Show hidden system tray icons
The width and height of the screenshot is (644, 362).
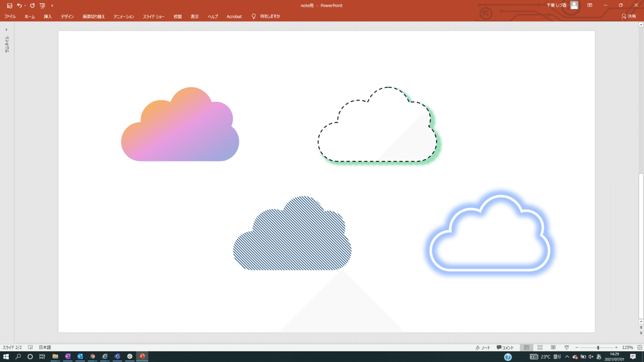[x=567, y=357]
